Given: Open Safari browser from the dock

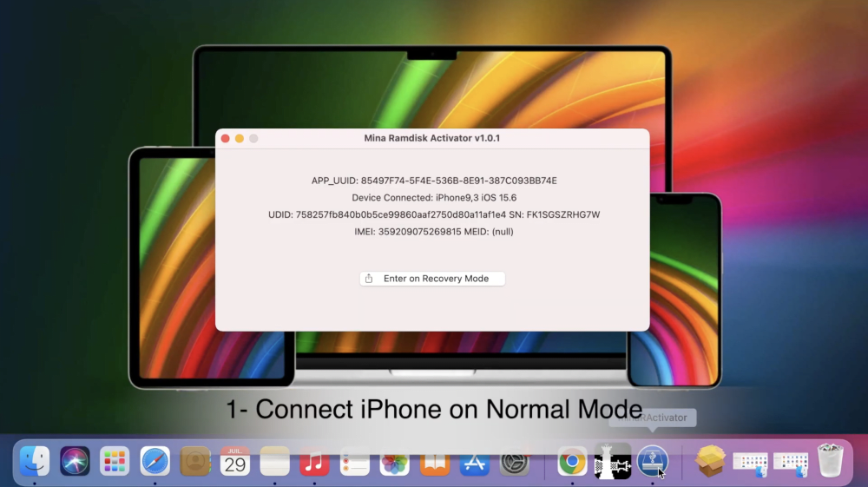Looking at the screenshot, I should [155, 461].
